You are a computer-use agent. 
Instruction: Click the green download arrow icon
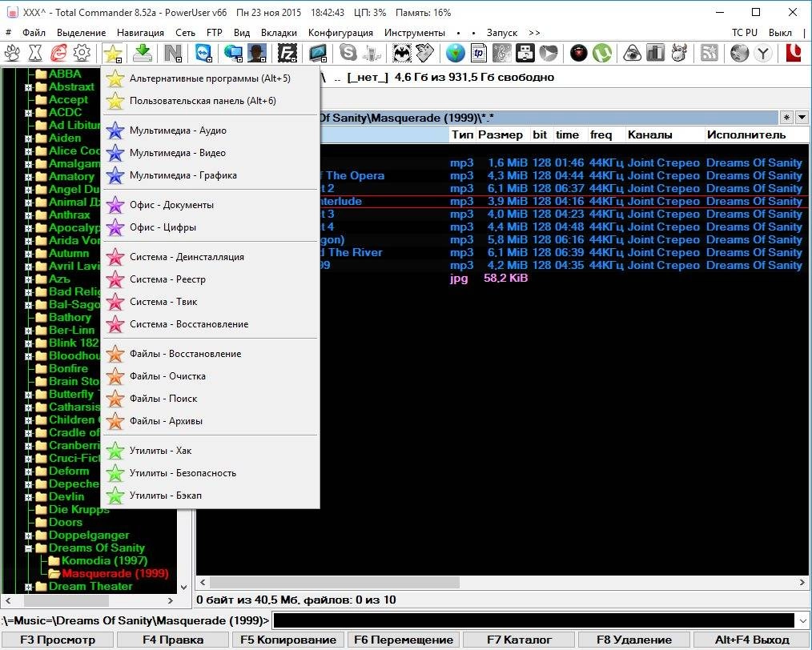tap(143, 53)
